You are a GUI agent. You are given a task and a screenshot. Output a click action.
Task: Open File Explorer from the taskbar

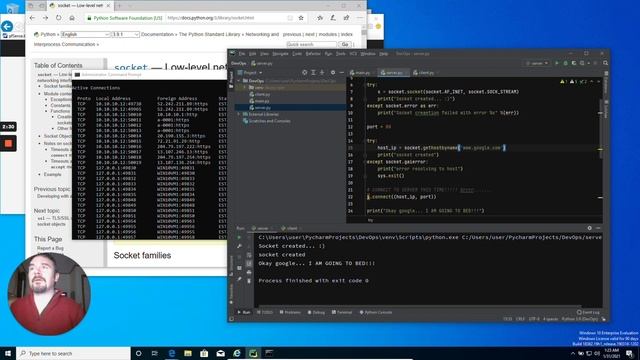tap(188, 353)
